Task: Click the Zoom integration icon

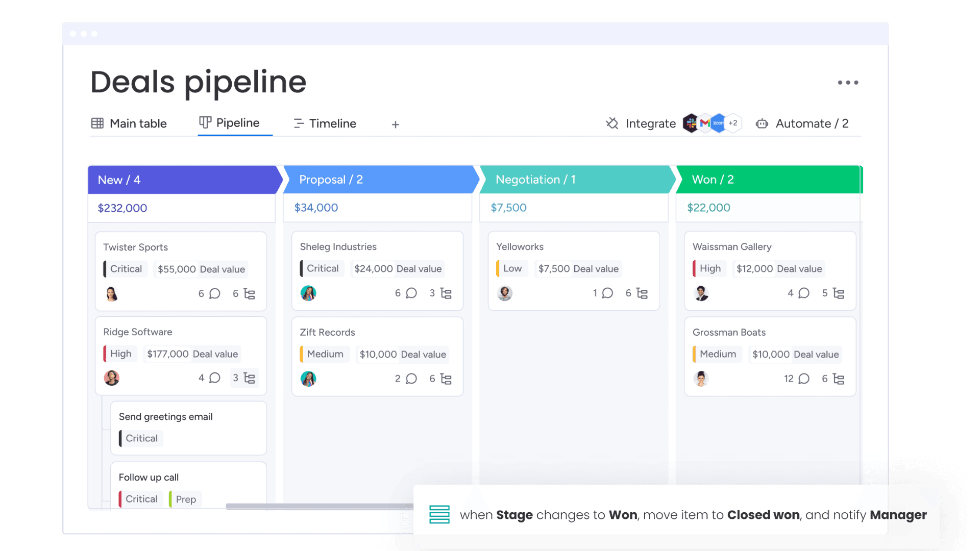Action: [x=719, y=123]
